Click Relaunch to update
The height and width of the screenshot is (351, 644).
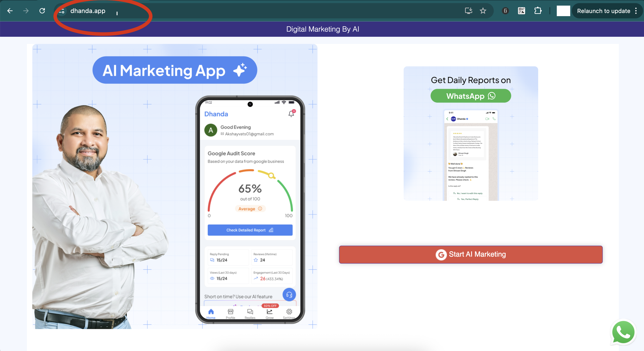click(x=603, y=11)
